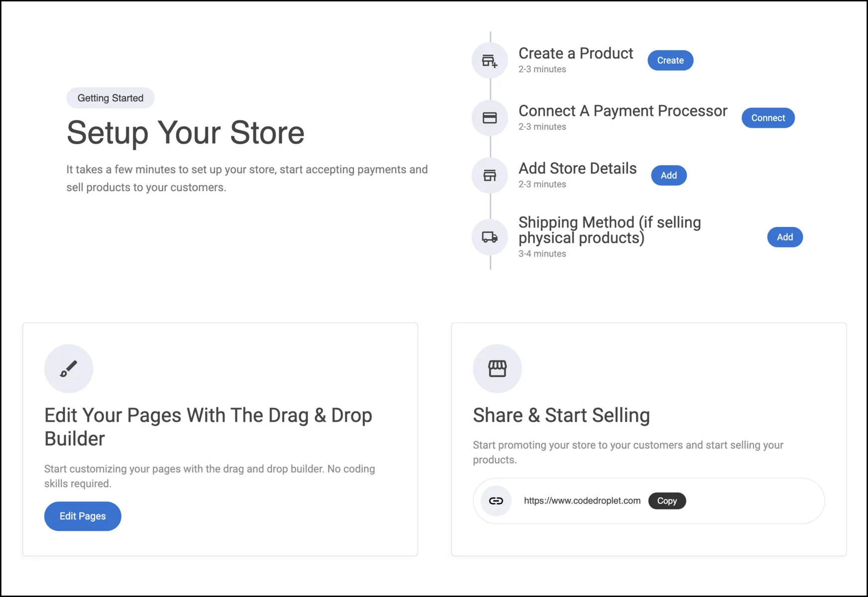Open the Edit Pages button
The height and width of the screenshot is (597, 868).
[x=83, y=516]
